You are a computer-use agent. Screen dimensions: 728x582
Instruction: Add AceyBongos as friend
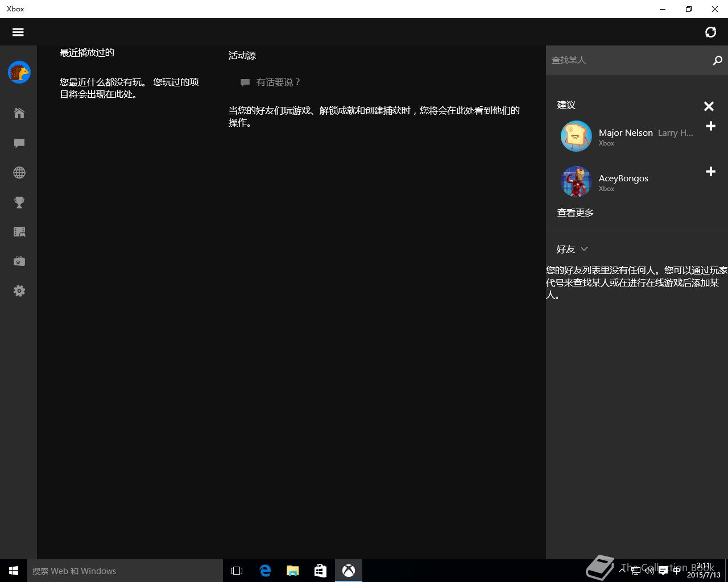coord(710,172)
